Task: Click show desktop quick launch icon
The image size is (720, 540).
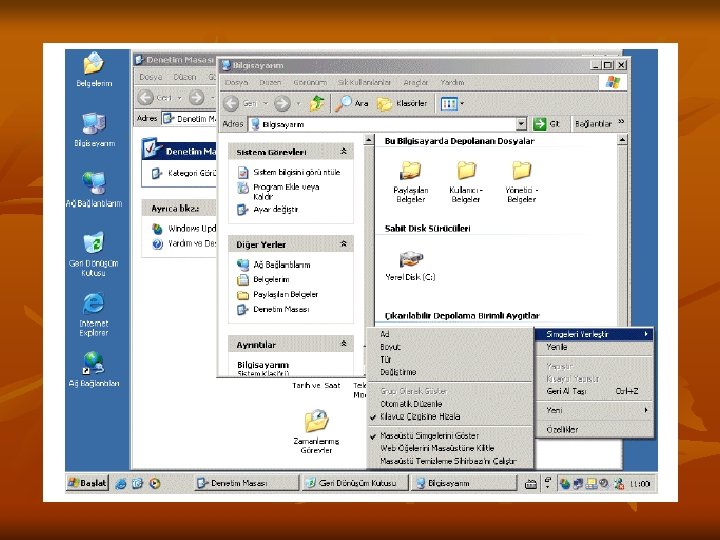Action: (x=138, y=484)
